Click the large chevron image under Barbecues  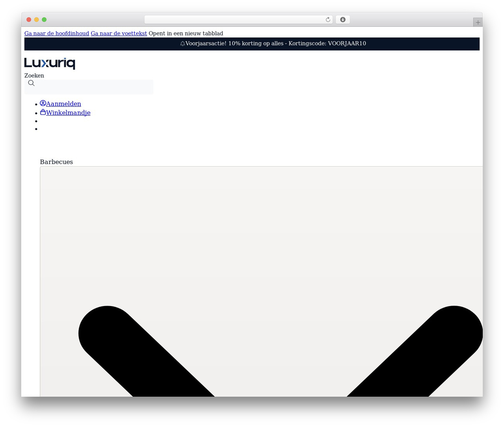261,282
